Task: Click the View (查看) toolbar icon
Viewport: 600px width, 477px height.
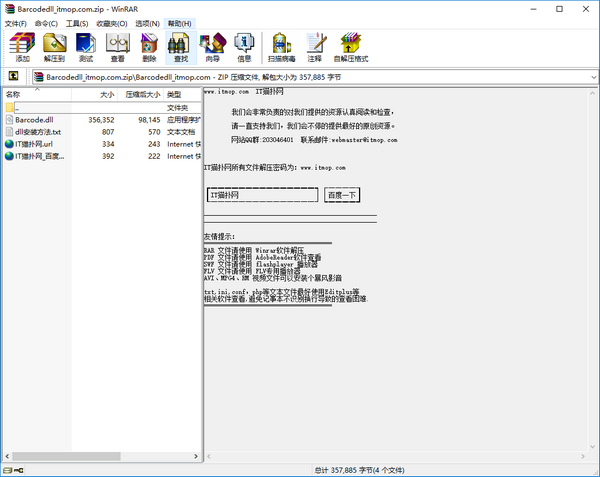Action: click(x=117, y=47)
